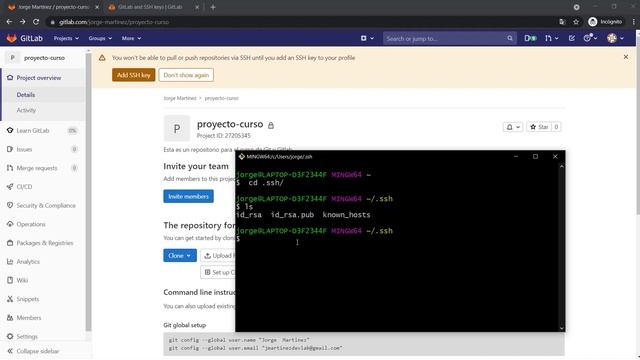
Task: Reload the page in Chrome
Action: [x=36, y=22]
